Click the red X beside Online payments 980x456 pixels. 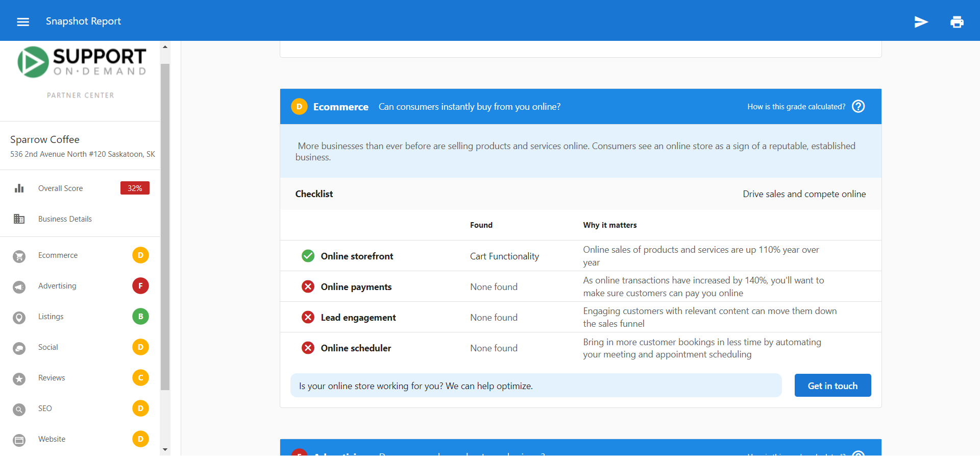pos(308,286)
